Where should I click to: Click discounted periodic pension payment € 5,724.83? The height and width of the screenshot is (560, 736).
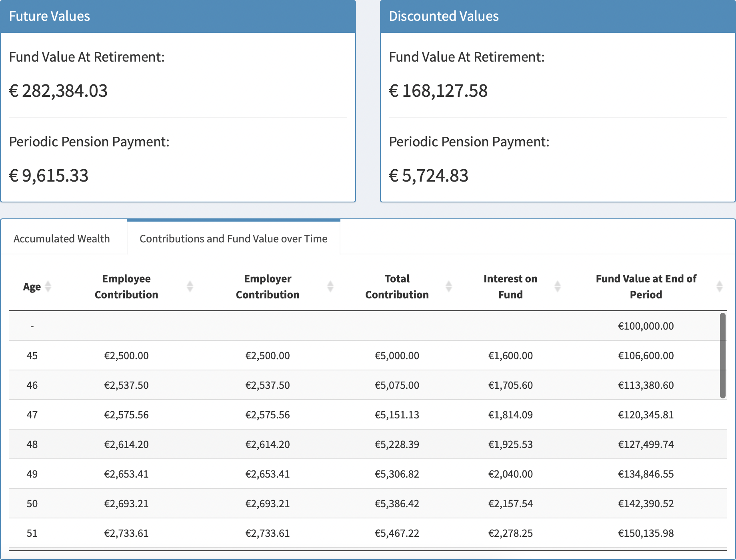[429, 176]
